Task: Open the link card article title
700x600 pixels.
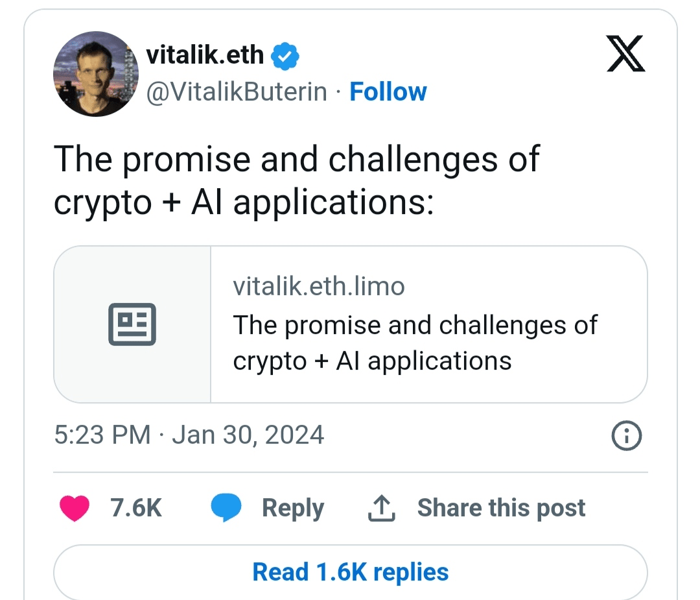Action: [x=415, y=342]
